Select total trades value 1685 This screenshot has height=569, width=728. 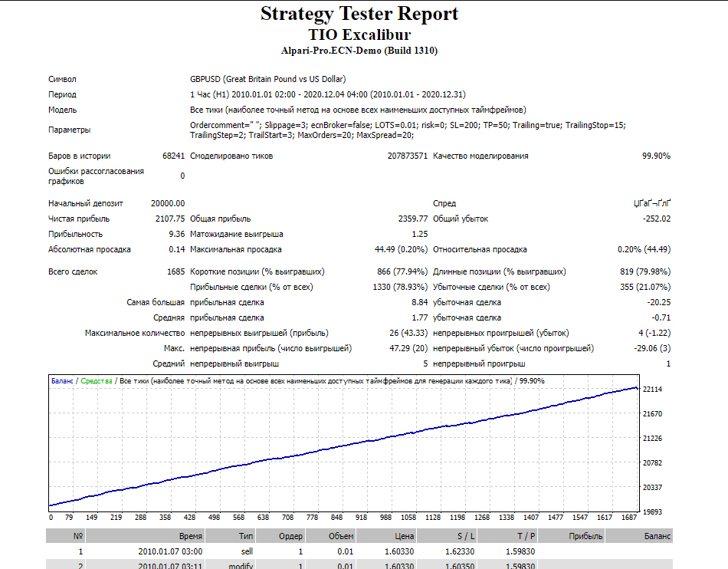pyautogui.click(x=176, y=271)
